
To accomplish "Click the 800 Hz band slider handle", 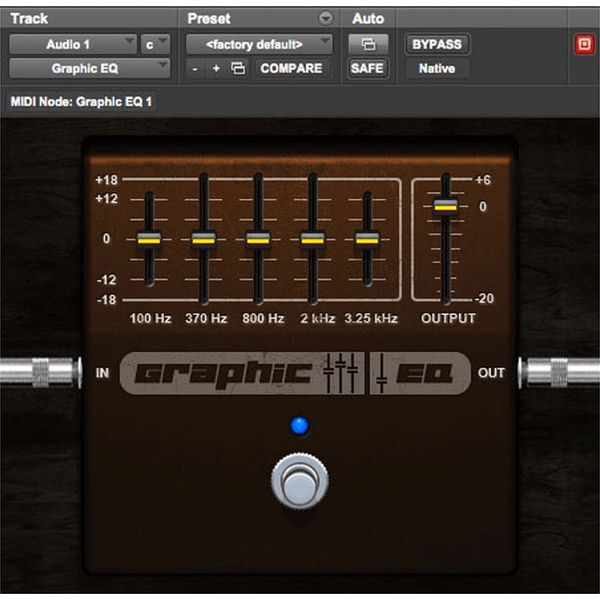I will click(258, 240).
